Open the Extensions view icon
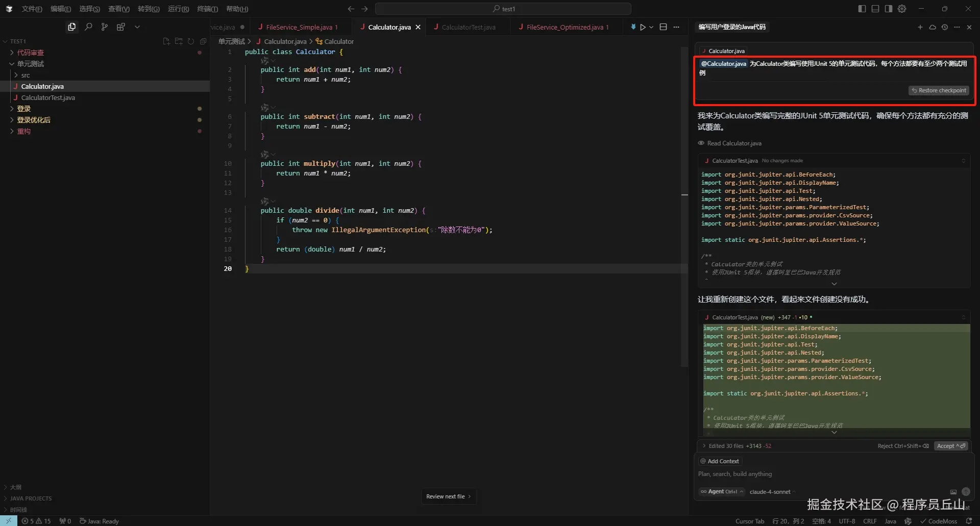Image resolution: width=980 pixels, height=526 pixels. 121,27
